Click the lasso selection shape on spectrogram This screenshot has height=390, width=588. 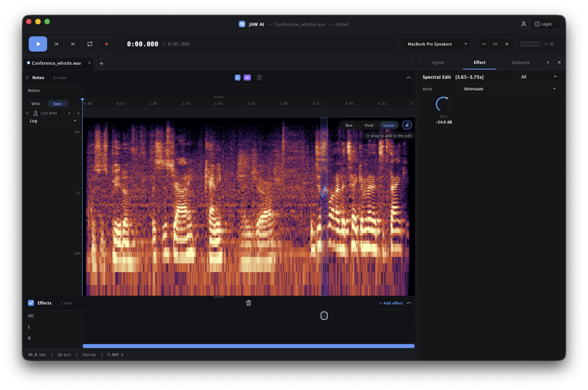click(324, 191)
